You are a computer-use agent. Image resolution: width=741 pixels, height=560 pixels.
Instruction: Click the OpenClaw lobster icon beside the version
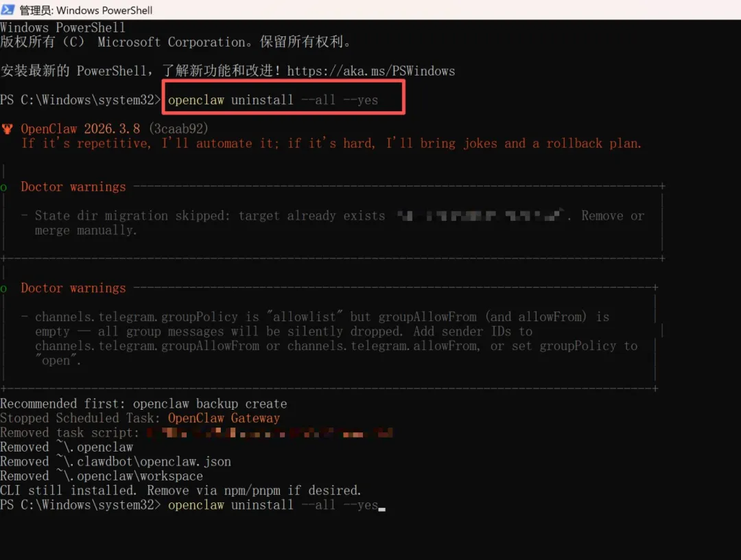(7, 129)
